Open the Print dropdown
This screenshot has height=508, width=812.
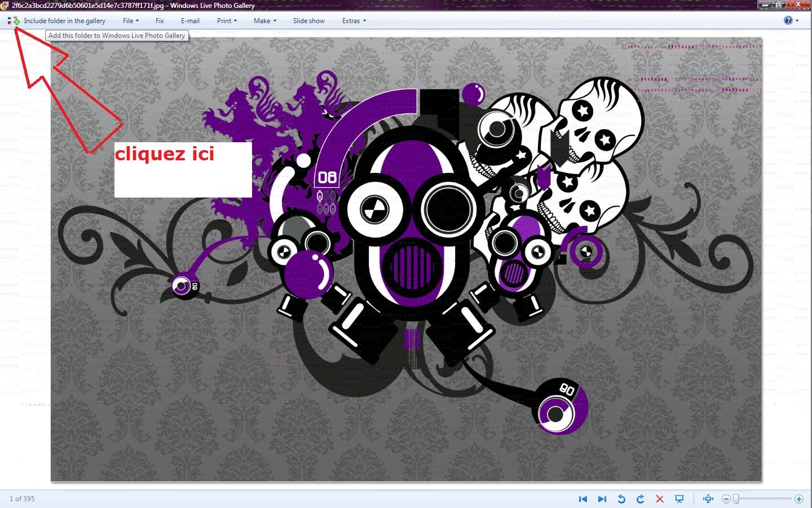click(227, 21)
